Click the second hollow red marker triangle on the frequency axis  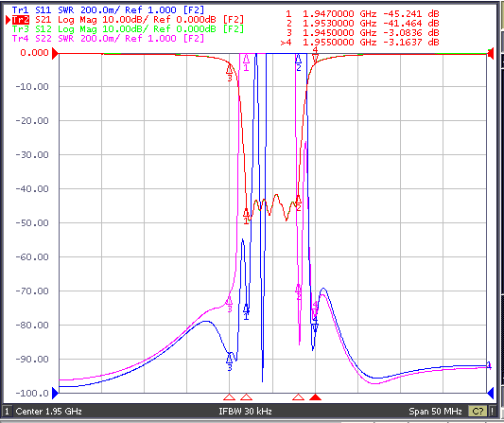(x=246, y=397)
